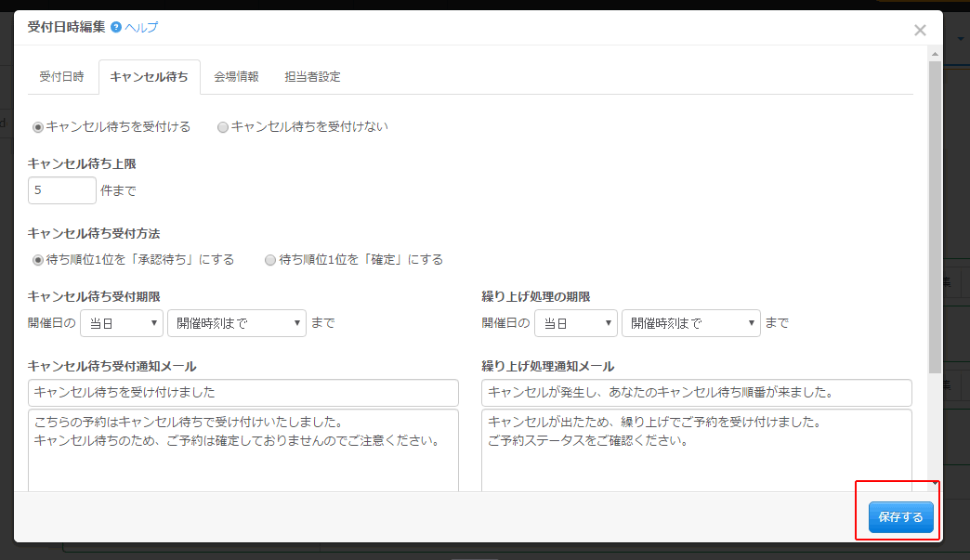Select the キャンセル待ち tab
Image resolution: width=970 pixels, height=560 pixels.
pyautogui.click(x=149, y=77)
